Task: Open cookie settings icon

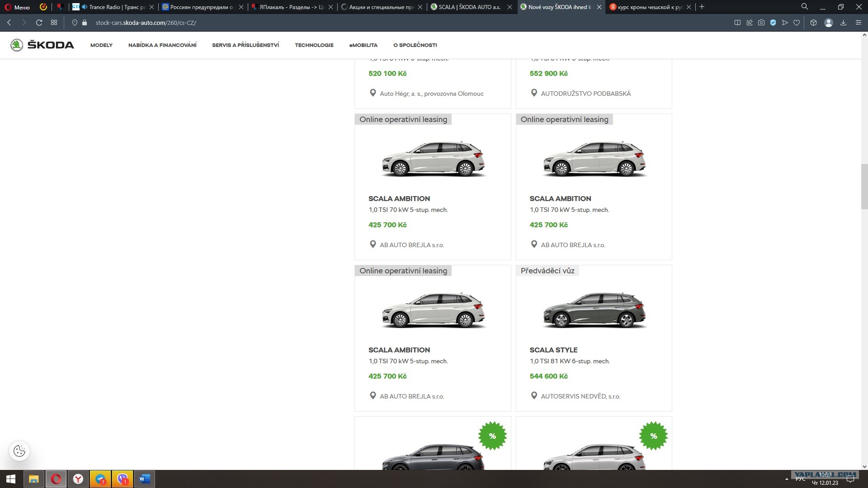Action: [19, 450]
